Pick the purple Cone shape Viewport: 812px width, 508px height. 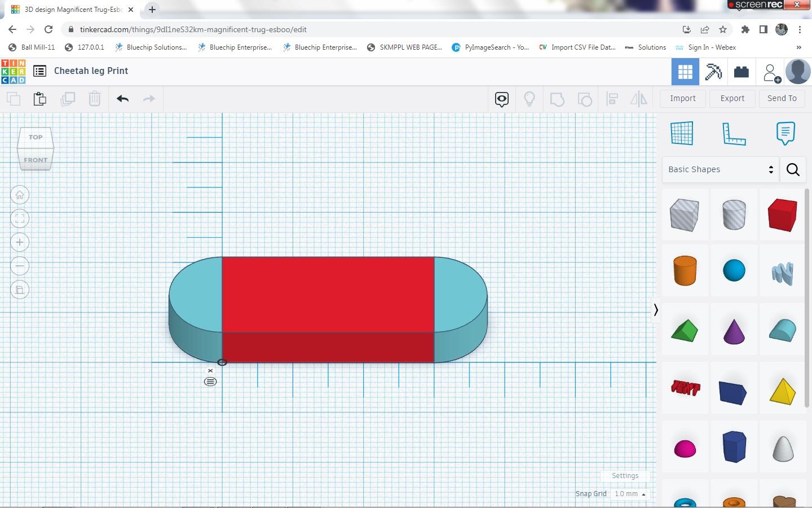tap(734, 331)
